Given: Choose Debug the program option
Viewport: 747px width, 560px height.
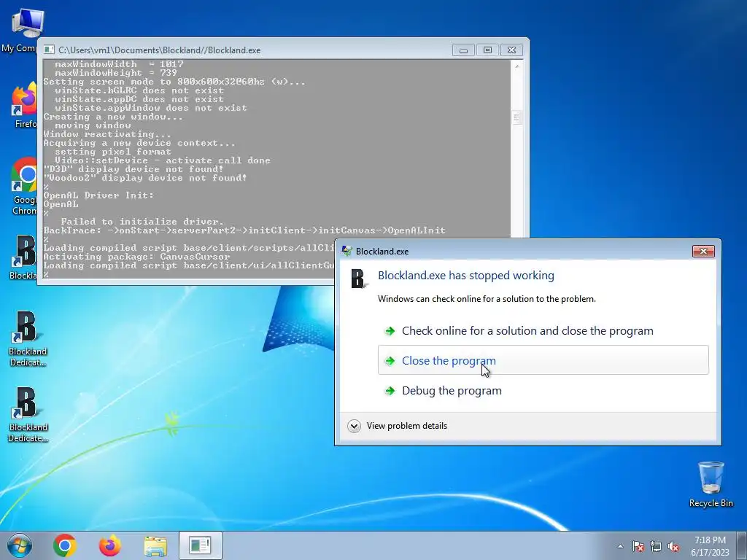Looking at the screenshot, I should [x=543, y=391].
